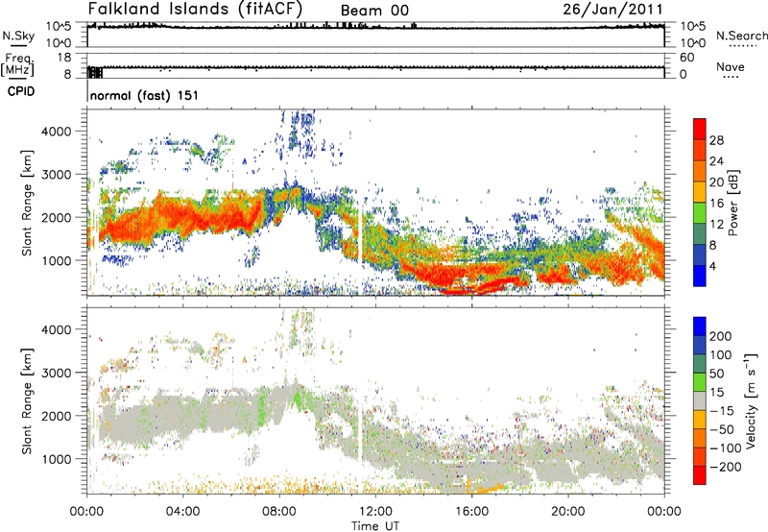This screenshot has height=532, width=768.
Task: Click the 'Nave' legend label
Action: 731,66
